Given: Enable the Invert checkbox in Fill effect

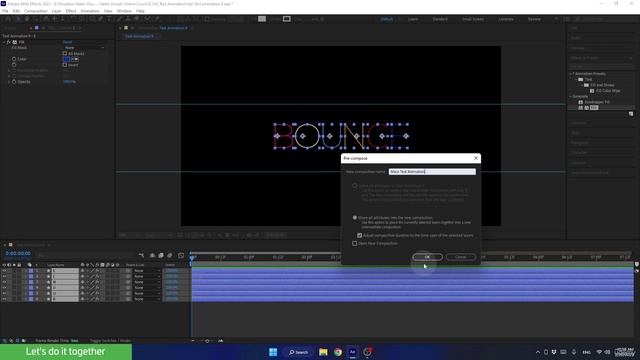Looking at the screenshot, I should click(64, 65).
